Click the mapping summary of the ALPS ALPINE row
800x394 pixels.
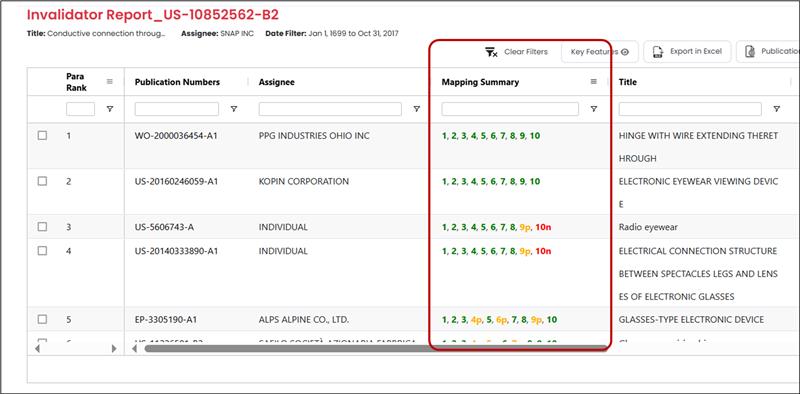(x=499, y=319)
